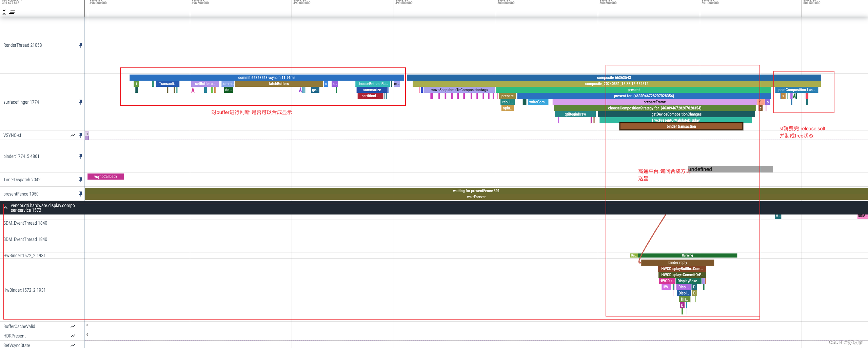This screenshot has width=868, height=348.
Task: Select the setBuffer c... slice
Action: click(x=205, y=84)
